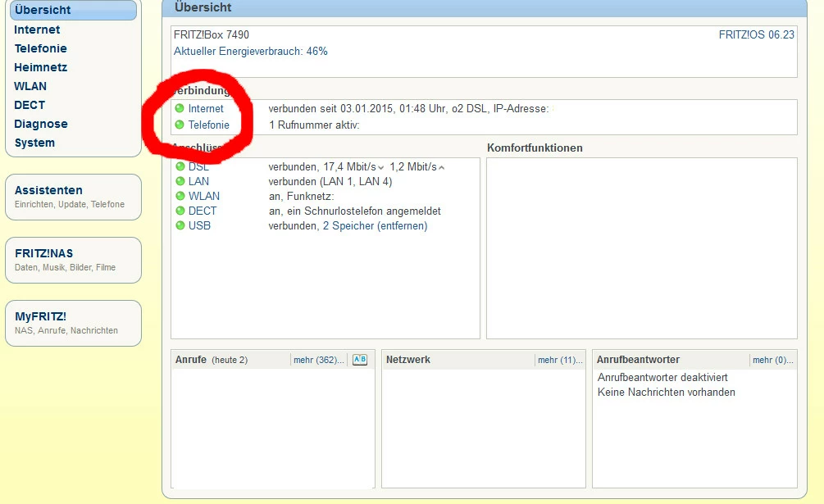Click the green status LED beside USB
The width and height of the screenshot is (824, 504).
180,225
